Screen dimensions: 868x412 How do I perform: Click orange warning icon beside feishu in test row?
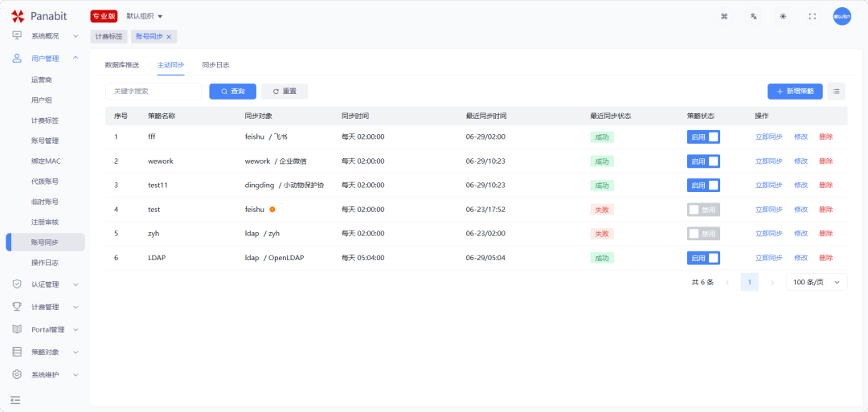click(272, 209)
